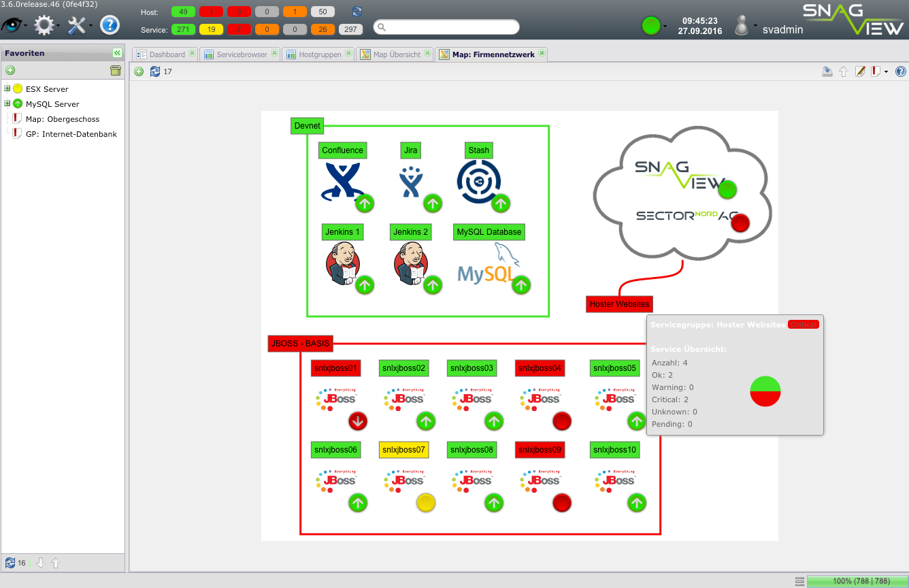Close the Hostgruppen tab
The image size is (909, 588).
click(348, 53)
